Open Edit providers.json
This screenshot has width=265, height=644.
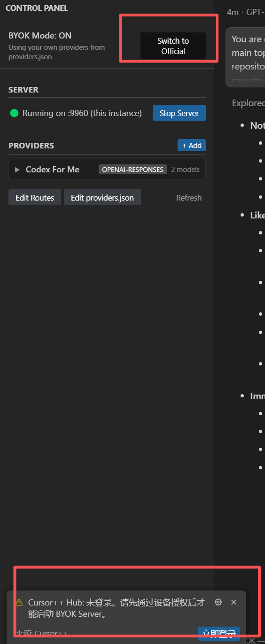[102, 198]
